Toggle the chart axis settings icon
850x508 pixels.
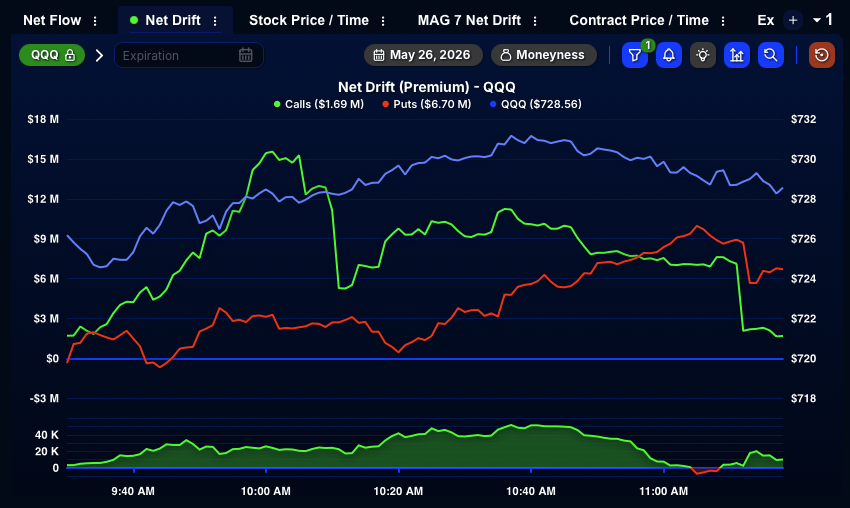pos(737,55)
